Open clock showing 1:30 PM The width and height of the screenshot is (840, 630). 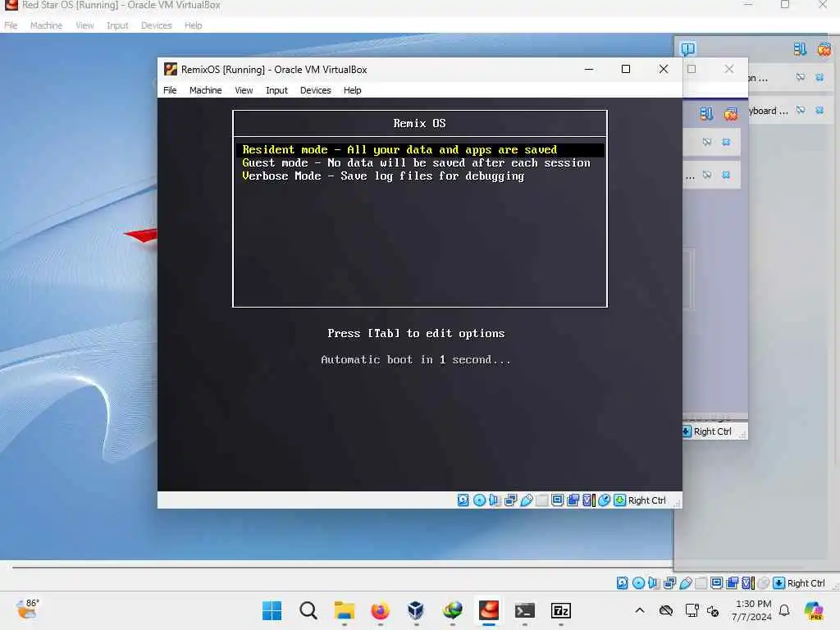tap(752, 610)
